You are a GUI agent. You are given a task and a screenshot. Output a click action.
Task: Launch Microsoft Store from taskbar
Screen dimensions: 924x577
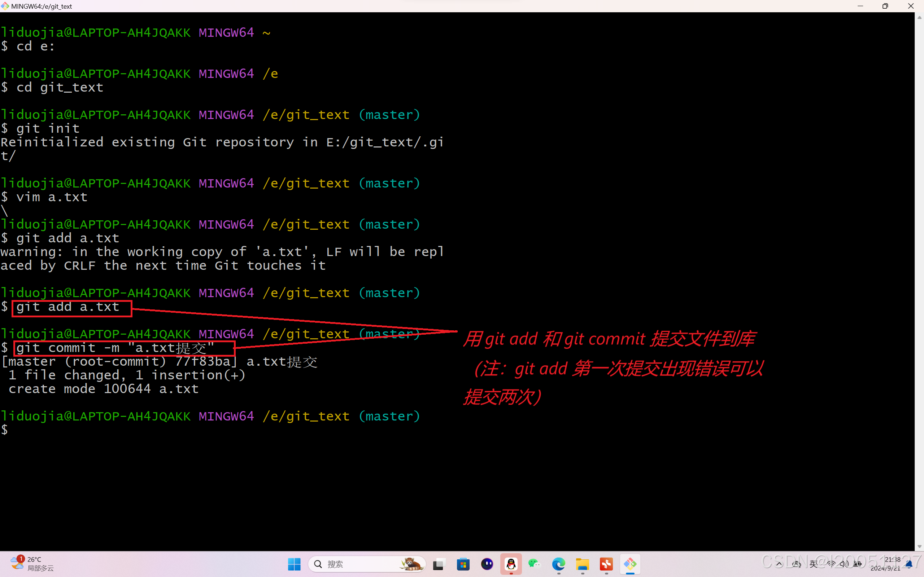[x=463, y=564]
